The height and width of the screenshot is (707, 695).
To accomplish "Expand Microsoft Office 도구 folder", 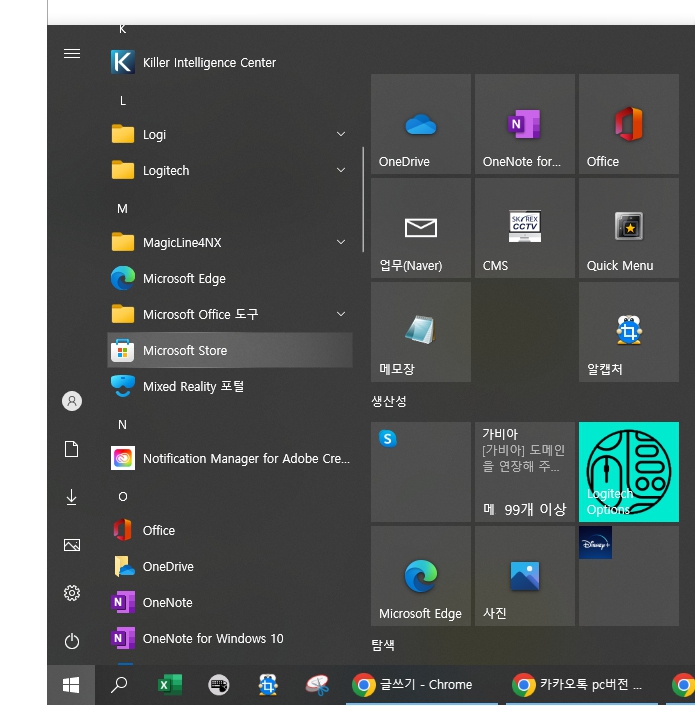I will point(230,314).
